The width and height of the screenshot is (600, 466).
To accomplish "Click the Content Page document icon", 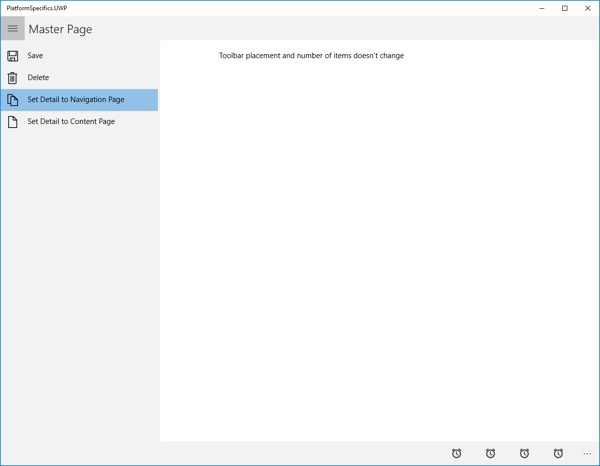I will coord(13,122).
